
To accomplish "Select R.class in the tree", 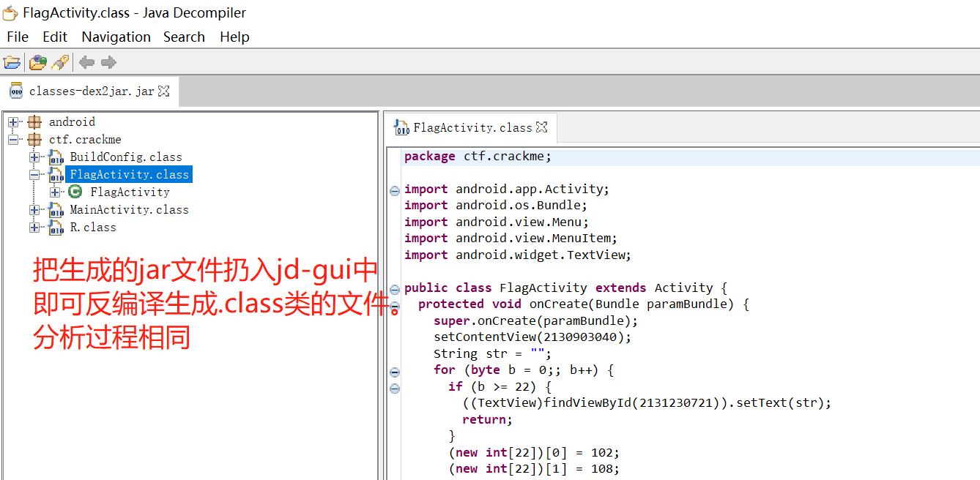I will (x=93, y=228).
